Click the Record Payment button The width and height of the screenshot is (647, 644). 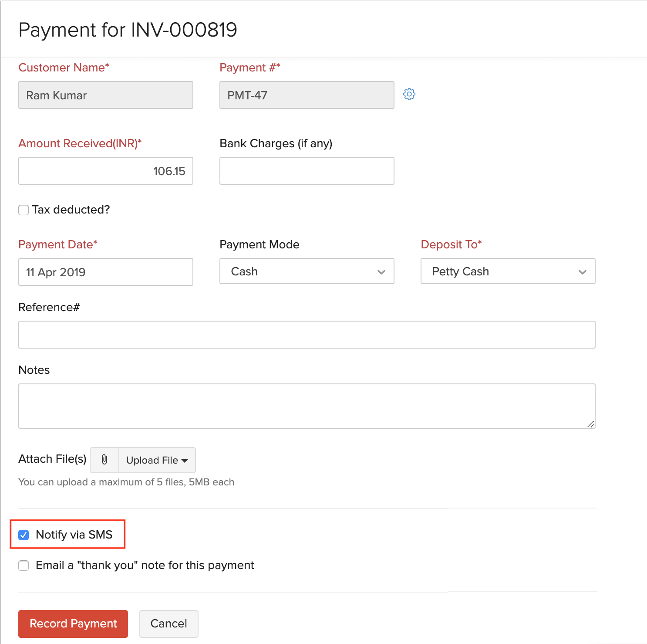[73, 624]
